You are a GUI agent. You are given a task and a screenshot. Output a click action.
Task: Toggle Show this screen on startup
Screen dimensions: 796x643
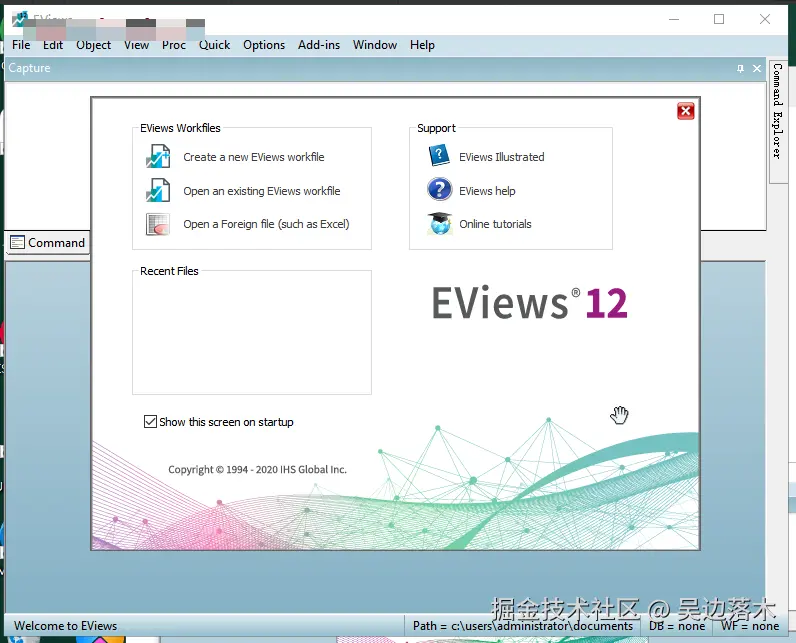150,422
